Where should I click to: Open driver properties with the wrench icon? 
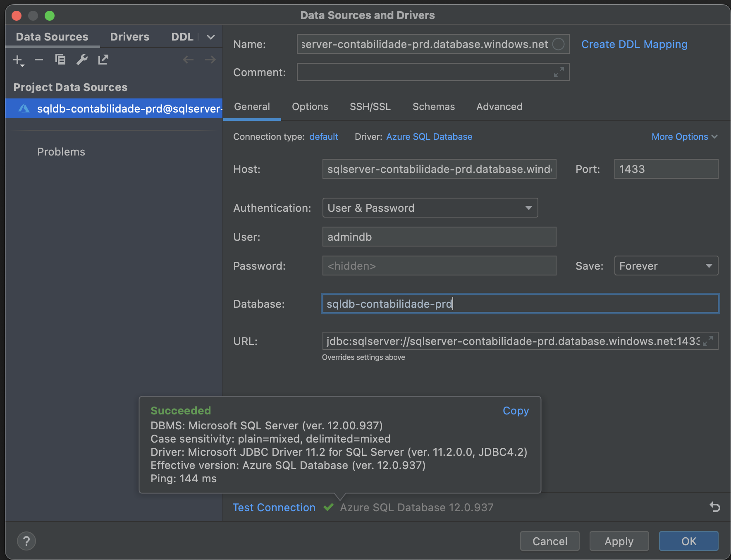pyautogui.click(x=82, y=60)
